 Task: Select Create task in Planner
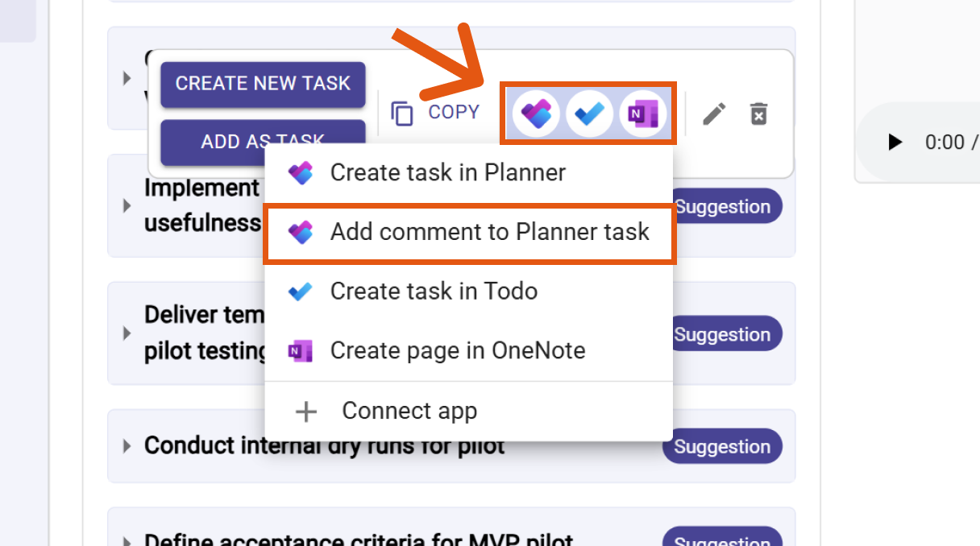point(447,172)
